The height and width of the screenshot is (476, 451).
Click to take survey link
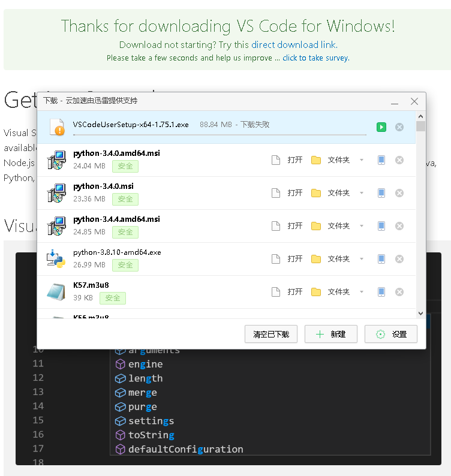pos(316,58)
